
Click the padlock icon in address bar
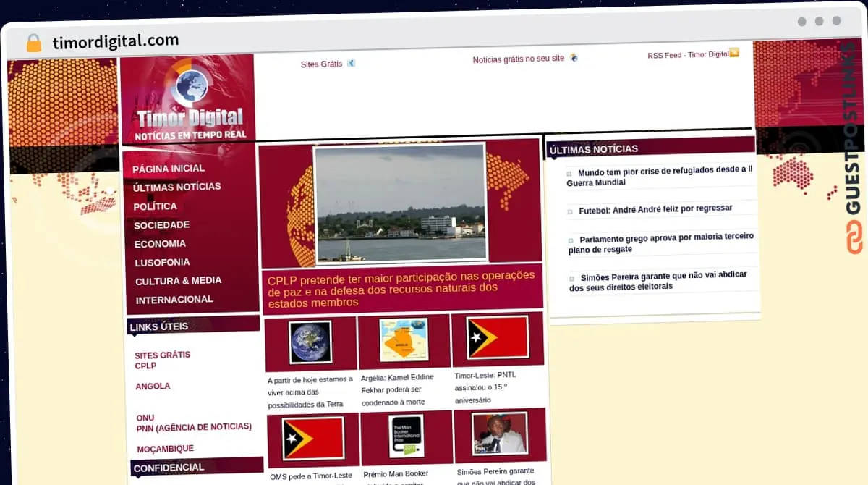tap(33, 43)
